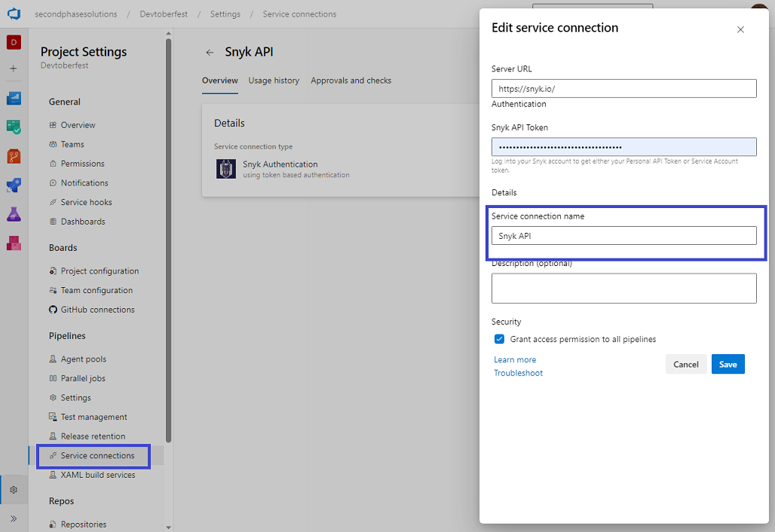Open the Devtoberfest project tile marked D
The image size is (775, 532).
pos(14,42)
